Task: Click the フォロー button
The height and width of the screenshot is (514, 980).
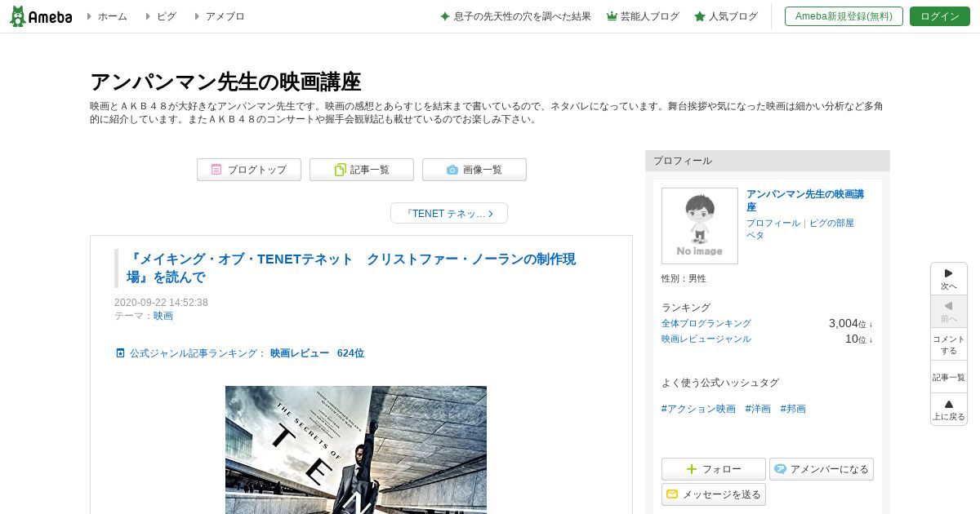Action: click(714, 469)
